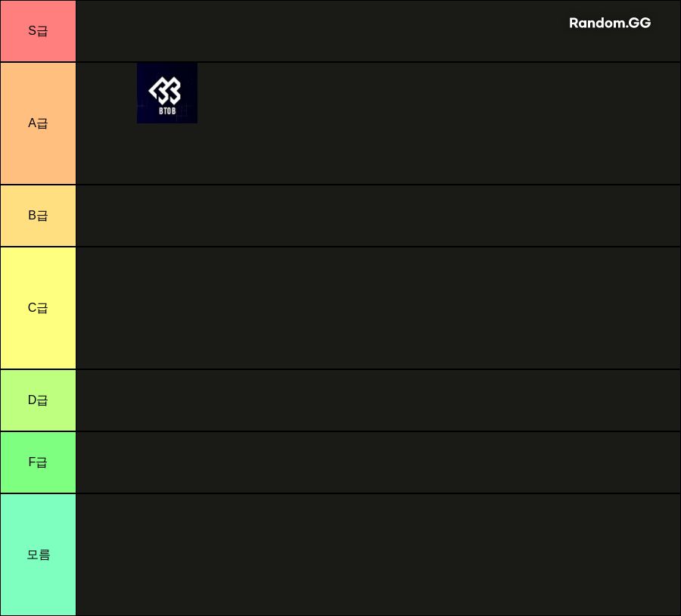
Task: Click the white BTOB emblem symbol
Action: click(x=165, y=90)
